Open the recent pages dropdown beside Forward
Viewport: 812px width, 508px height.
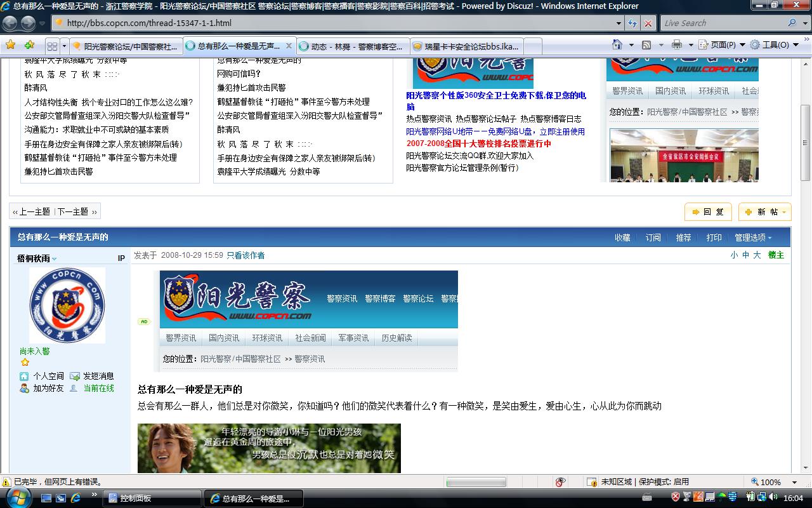(43, 23)
